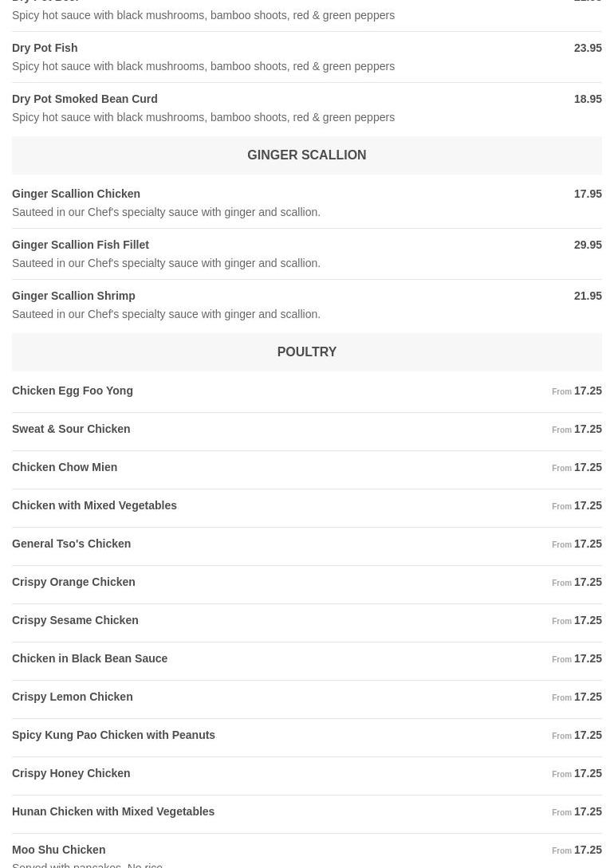614x868 pixels.
Task: Open Chicken in Black Bean Sauce
Action: [x=89, y=658]
